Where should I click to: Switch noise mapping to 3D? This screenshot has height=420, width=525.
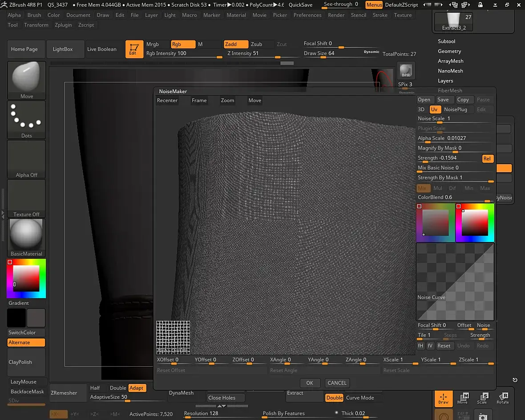[421, 109]
